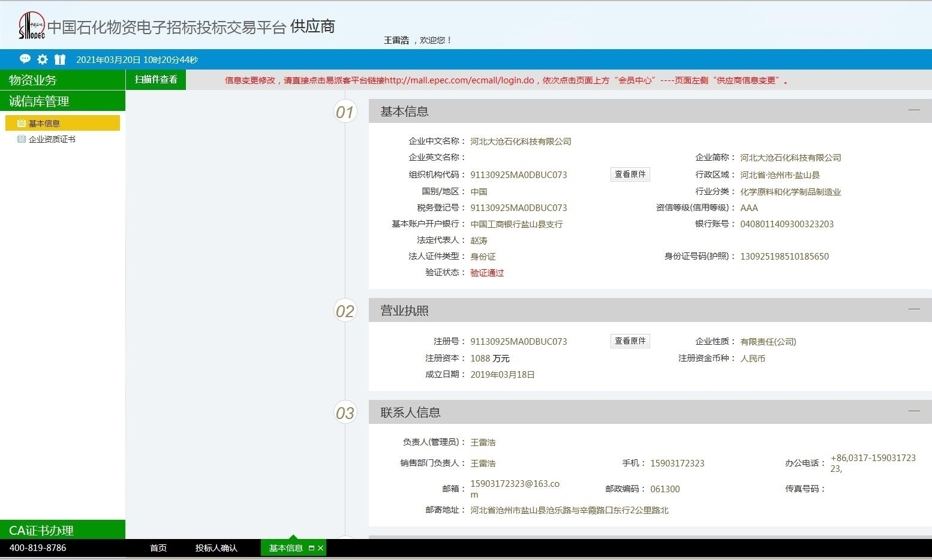Click the user name 王雷浩 in header
Image resolution: width=932 pixels, height=560 pixels.
click(396, 40)
